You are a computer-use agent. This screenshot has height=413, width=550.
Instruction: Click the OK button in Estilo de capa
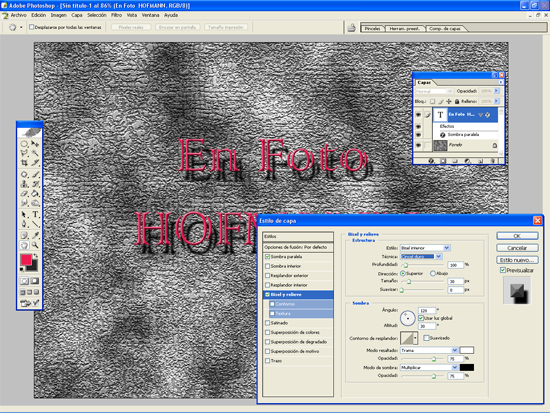point(517,236)
